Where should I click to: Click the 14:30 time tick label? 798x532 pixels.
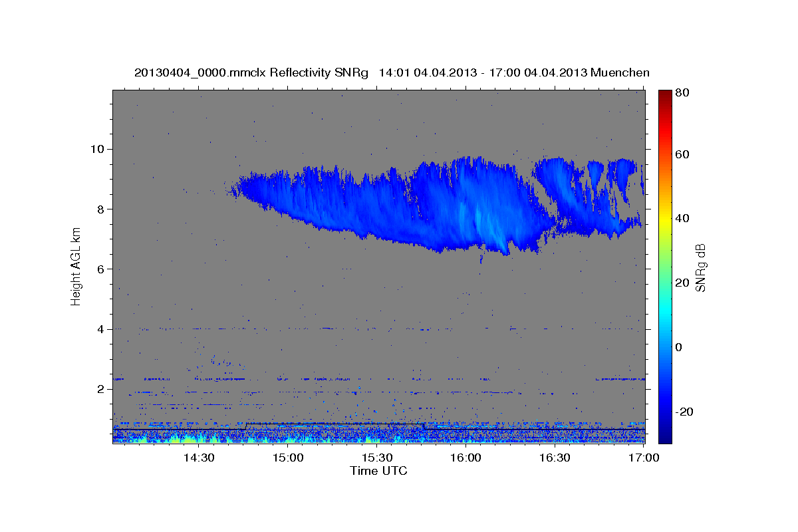(x=198, y=458)
